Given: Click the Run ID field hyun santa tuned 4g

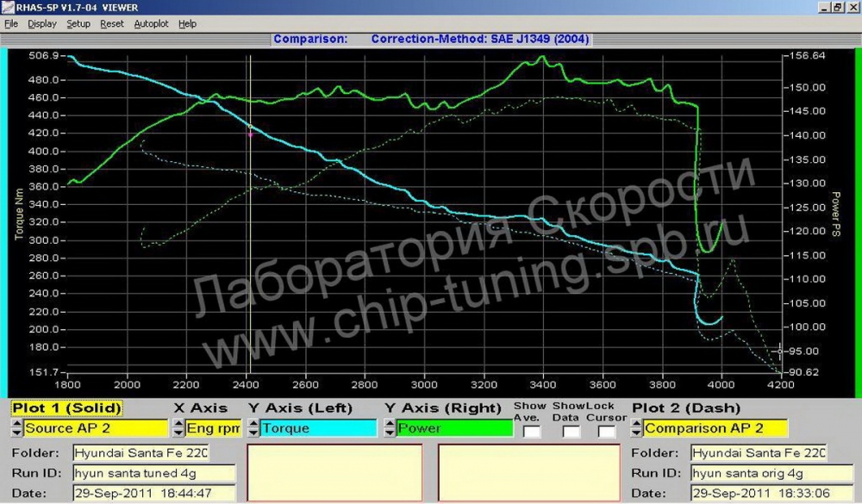Looking at the screenshot, I should coord(154,473).
